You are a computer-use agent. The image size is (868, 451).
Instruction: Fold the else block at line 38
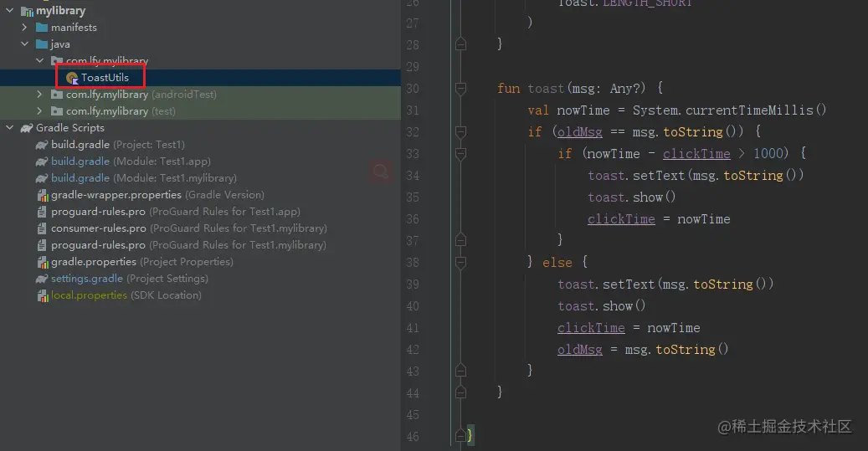click(460, 262)
